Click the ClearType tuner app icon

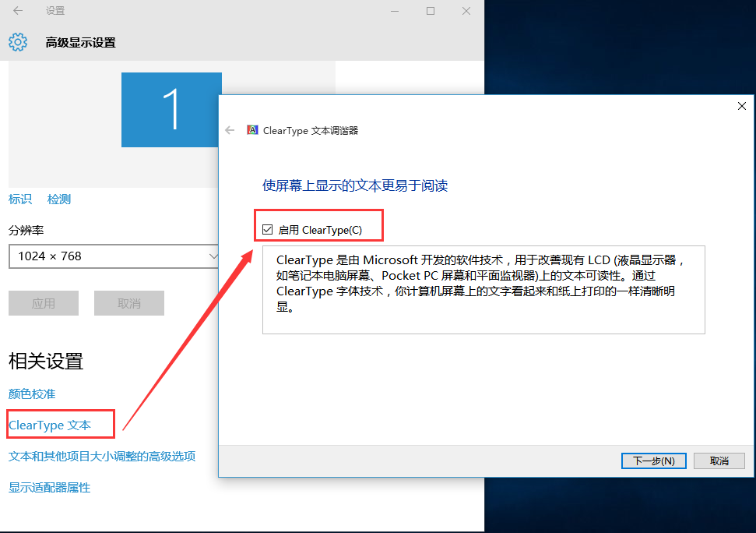(252, 130)
